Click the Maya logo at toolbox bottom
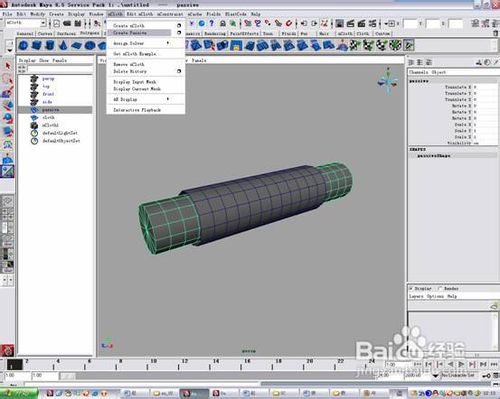Viewport: 500px width, 399px height. 7,350
